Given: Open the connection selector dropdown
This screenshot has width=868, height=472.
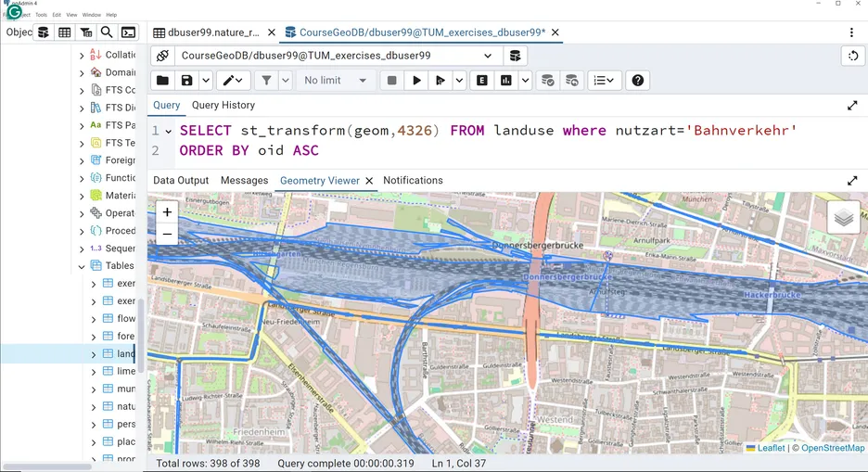Looking at the screenshot, I should (487, 56).
